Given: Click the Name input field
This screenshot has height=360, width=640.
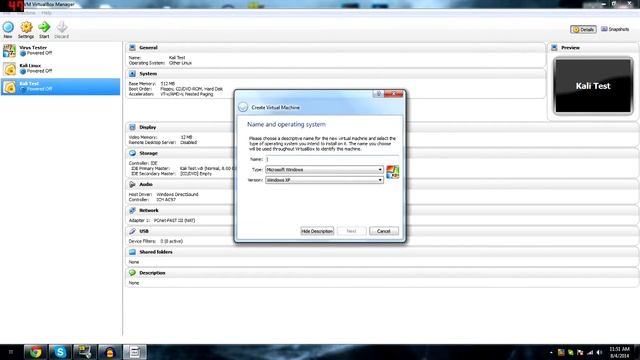Looking at the screenshot, I should point(332,159).
